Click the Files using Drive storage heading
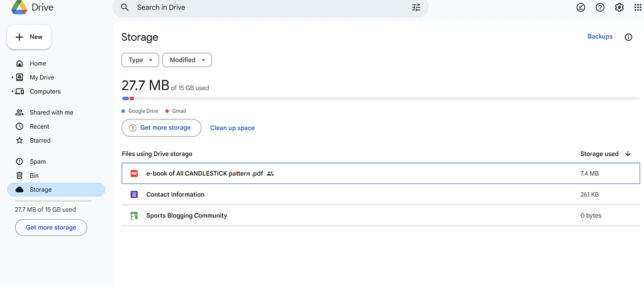This screenshot has width=644, height=287. pyautogui.click(x=157, y=154)
